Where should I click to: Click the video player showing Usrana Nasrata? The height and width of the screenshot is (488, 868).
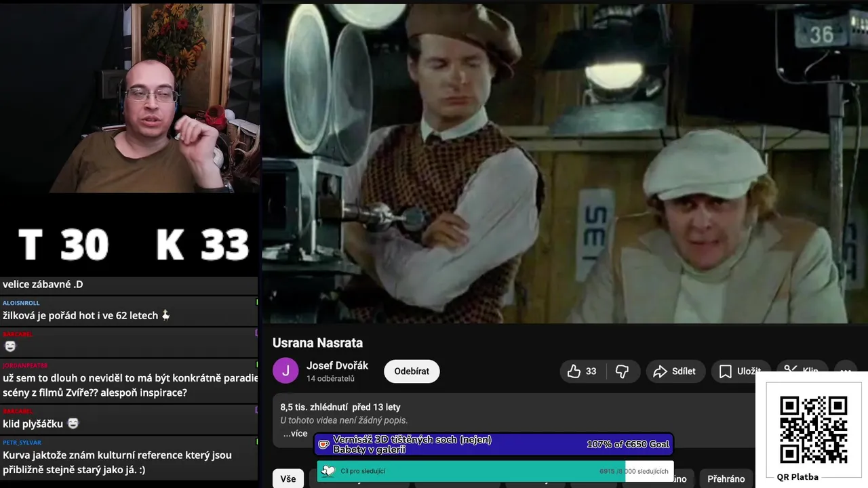click(564, 163)
